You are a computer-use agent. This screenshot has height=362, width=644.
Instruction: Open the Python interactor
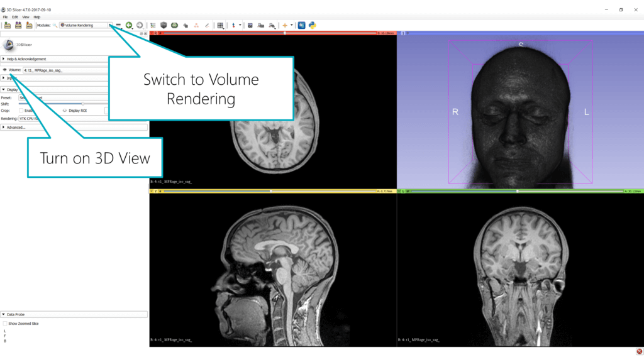(312, 25)
